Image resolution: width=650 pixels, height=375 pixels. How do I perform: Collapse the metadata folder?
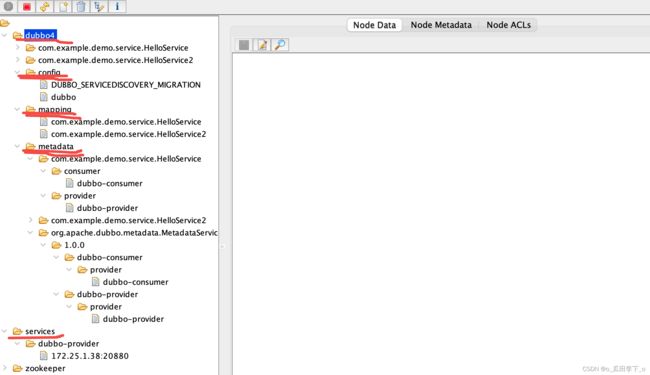(17, 146)
